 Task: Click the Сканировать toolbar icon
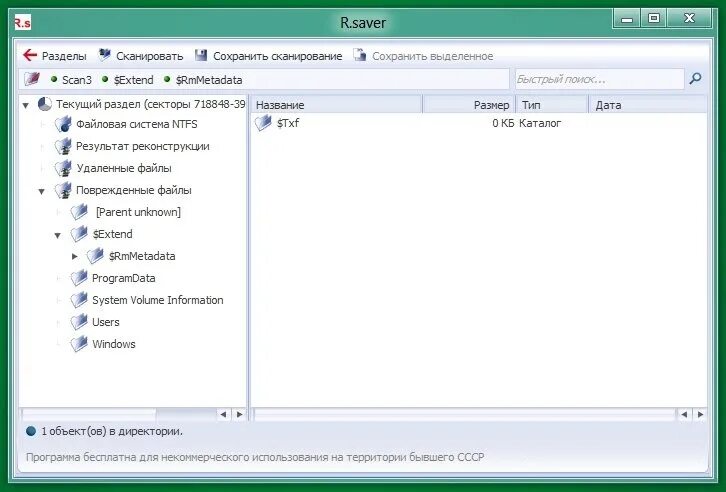pos(105,55)
